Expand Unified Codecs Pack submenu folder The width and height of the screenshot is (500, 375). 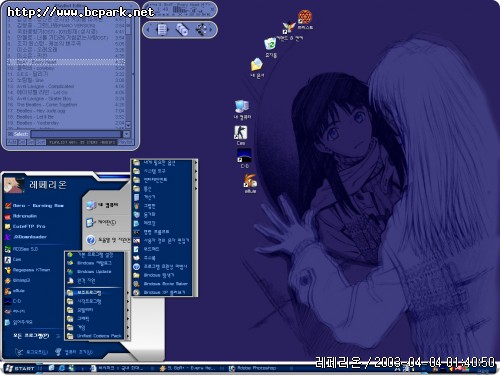click(96, 336)
